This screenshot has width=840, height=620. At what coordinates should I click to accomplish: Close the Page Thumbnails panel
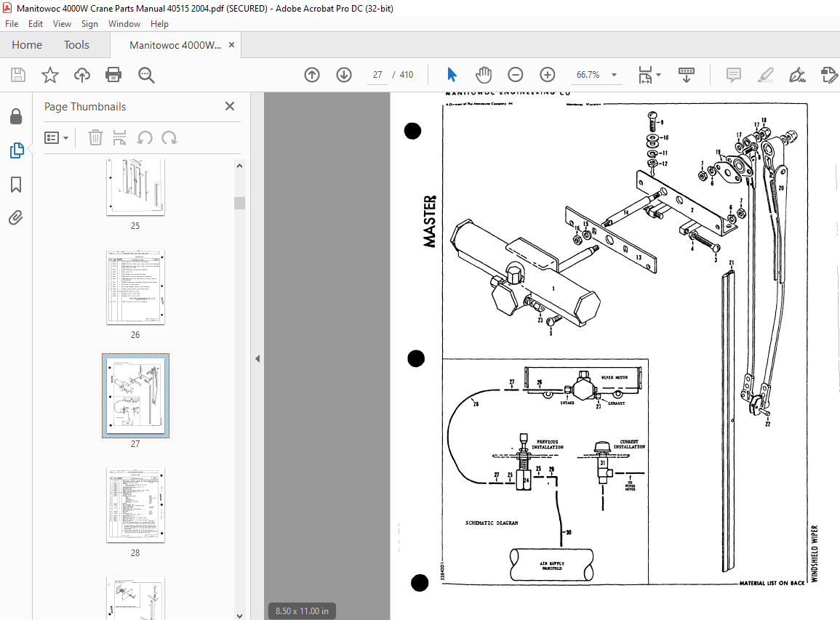pyautogui.click(x=230, y=107)
